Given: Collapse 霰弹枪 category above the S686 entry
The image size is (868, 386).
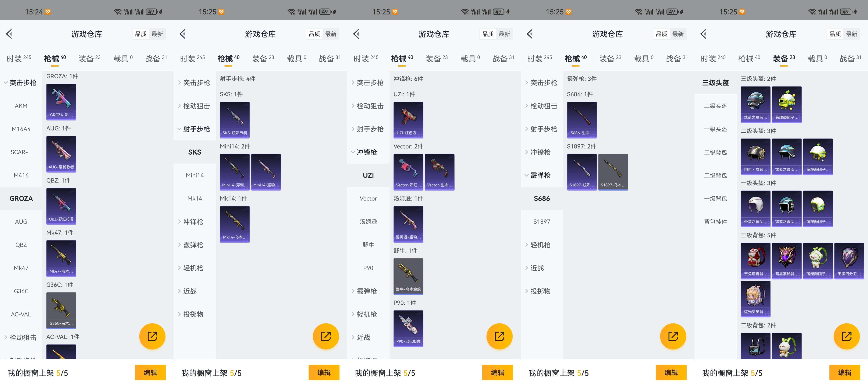Looking at the screenshot, I should pyautogui.click(x=541, y=175).
